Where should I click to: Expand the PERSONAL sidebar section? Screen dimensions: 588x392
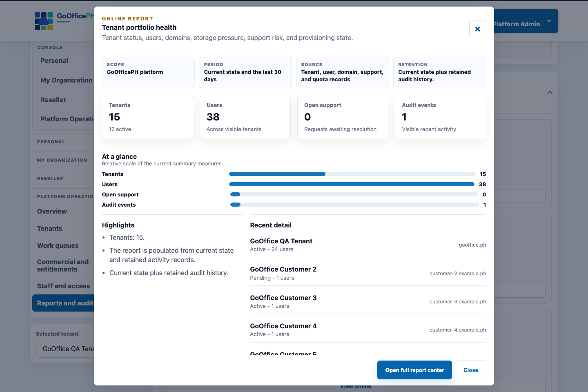[51, 142]
